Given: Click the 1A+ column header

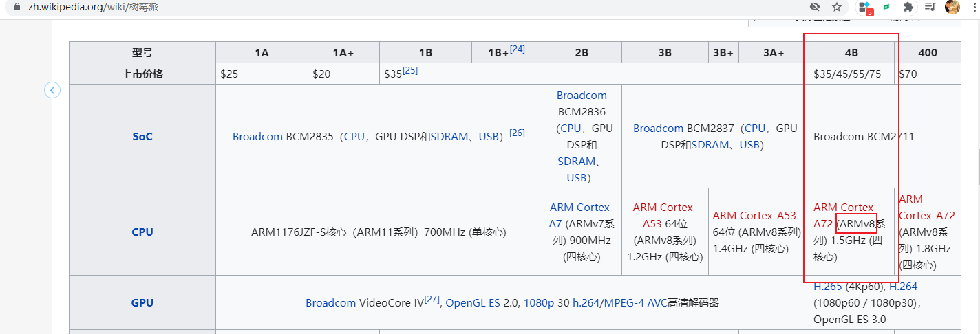Looking at the screenshot, I should (343, 52).
